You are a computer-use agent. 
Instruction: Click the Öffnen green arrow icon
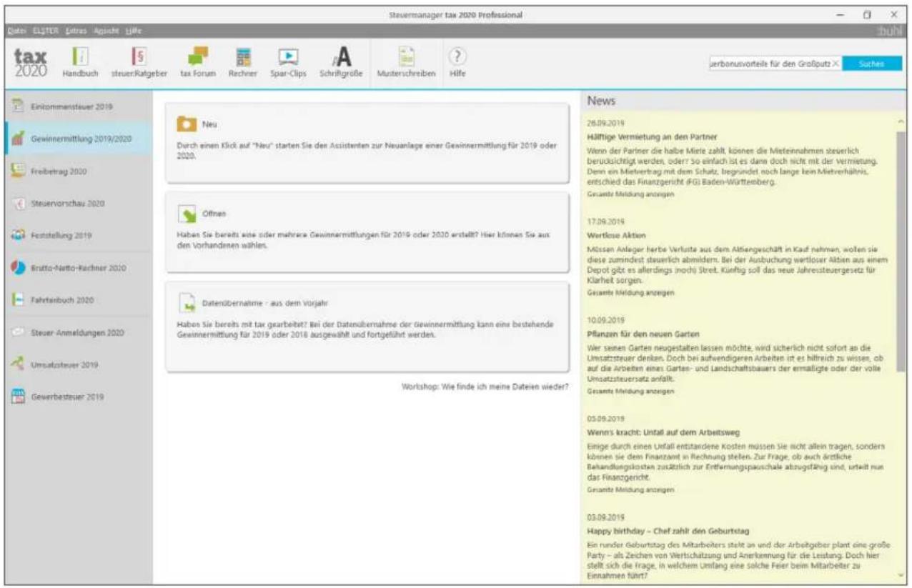187,213
